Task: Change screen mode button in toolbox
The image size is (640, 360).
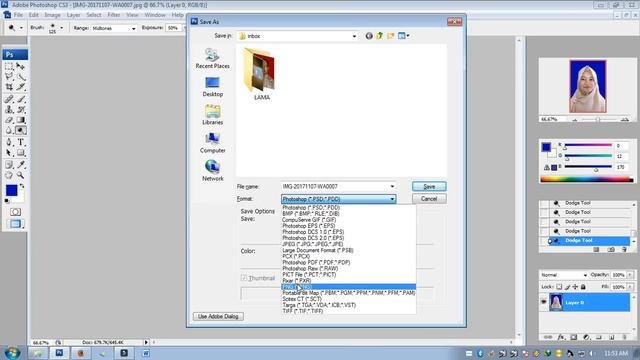Action: point(15,224)
